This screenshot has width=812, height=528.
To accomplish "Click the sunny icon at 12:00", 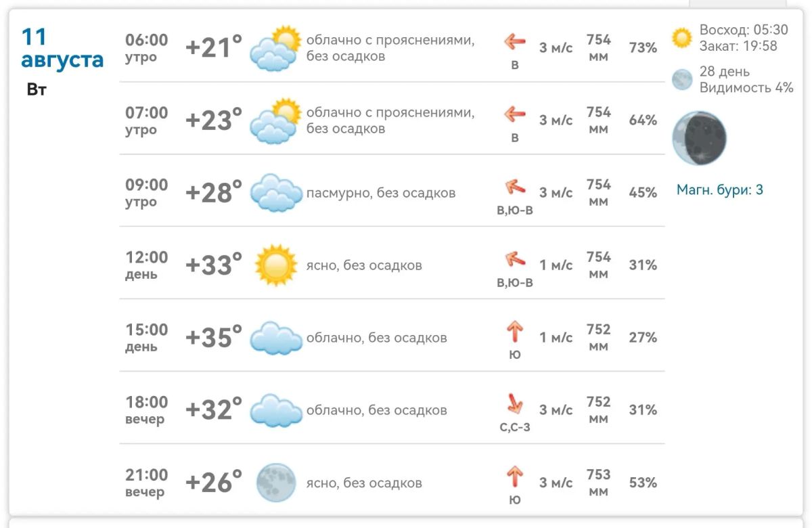I will (276, 265).
